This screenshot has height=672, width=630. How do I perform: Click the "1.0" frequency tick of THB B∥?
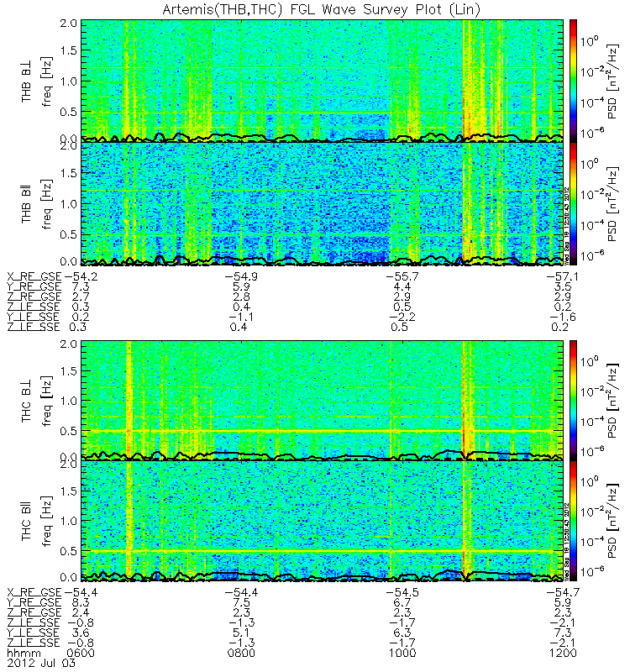(x=69, y=204)
